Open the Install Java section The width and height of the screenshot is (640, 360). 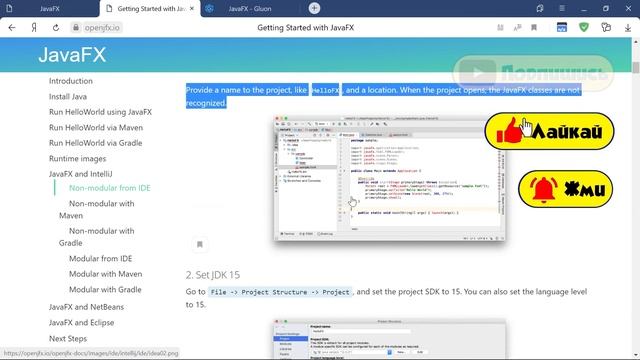click(x=68, y=97)
